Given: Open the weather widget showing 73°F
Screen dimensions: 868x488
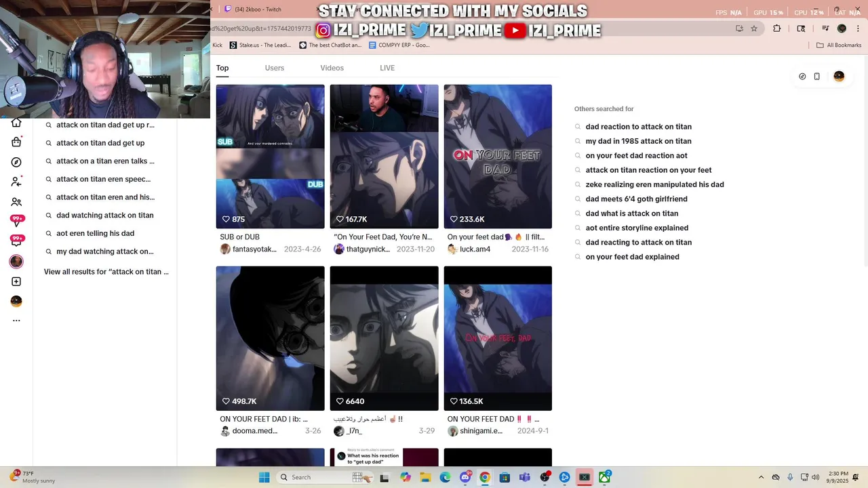Looking at the screenshot, I should pyautogui.click(x=33, y=477).
